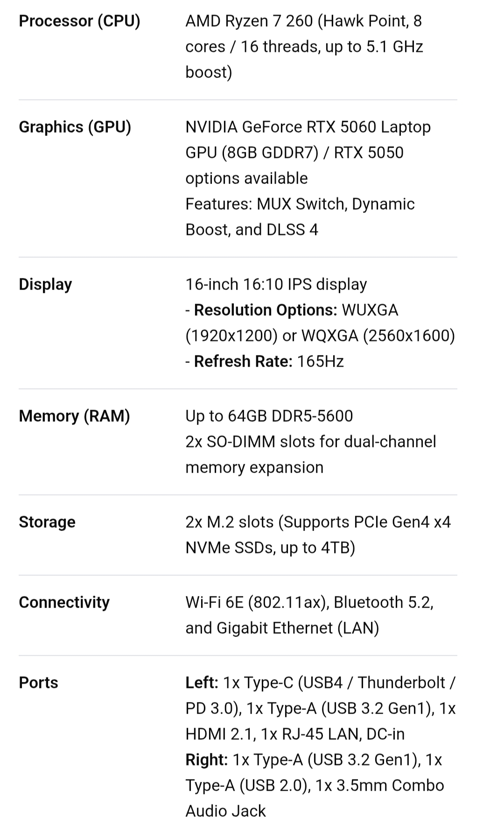This screenshot has height=828, width=504.
Task: Click the bold Left ports label
Action: 202,682
